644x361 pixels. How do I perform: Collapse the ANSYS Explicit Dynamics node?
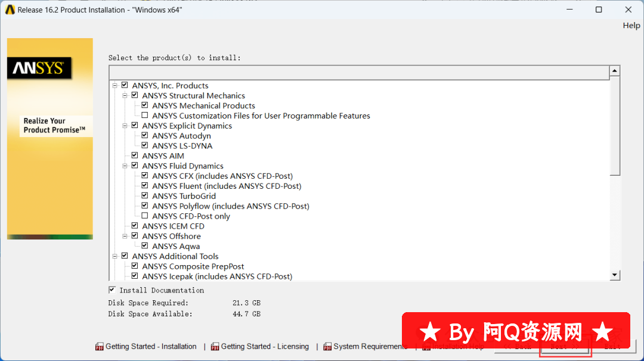click(125, 126)
